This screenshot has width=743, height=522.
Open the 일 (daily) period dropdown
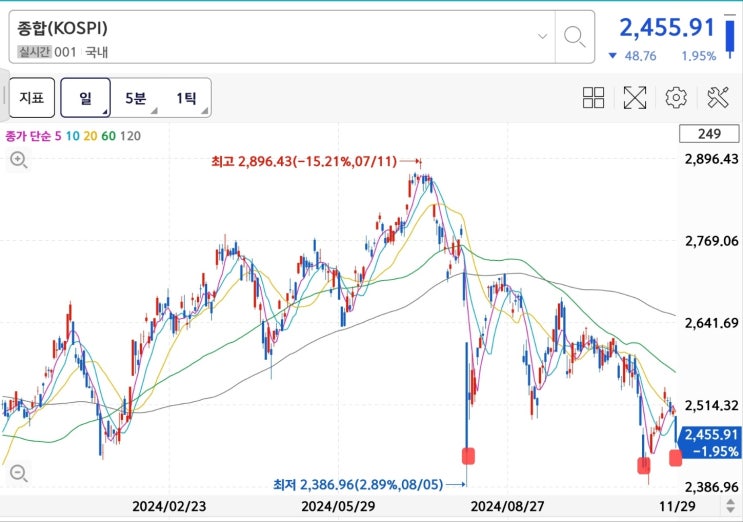[x=85, y=98]
